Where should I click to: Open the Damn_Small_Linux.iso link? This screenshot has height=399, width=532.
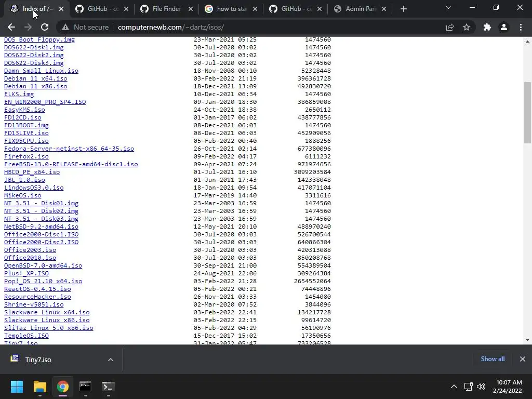41,71
